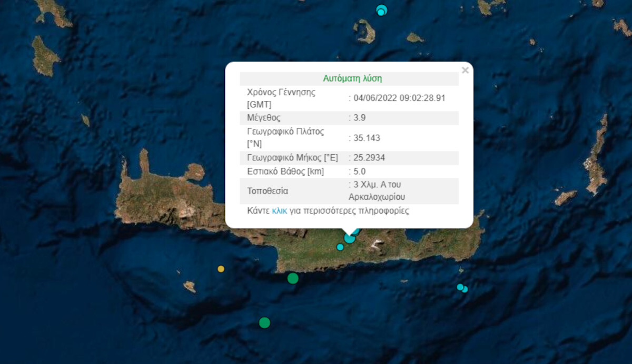
Task: Click the right cyan marker southeast of Crete
Action: click(465, 289)
